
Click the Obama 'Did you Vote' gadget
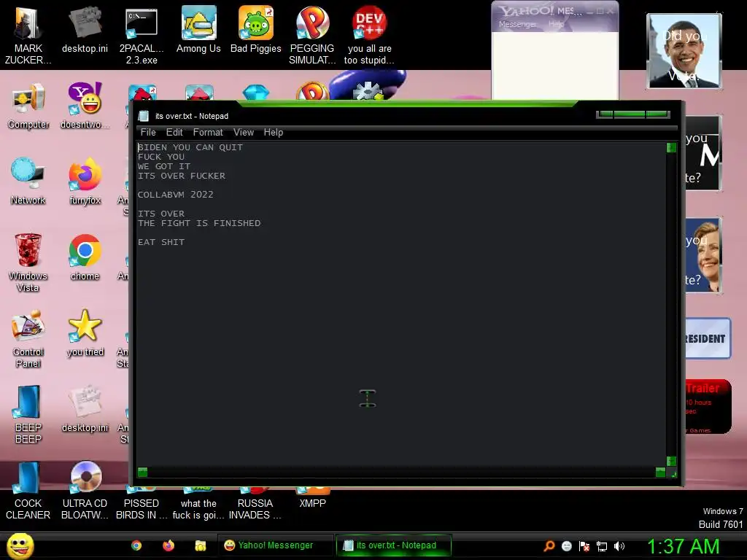(x=684, y=51)
